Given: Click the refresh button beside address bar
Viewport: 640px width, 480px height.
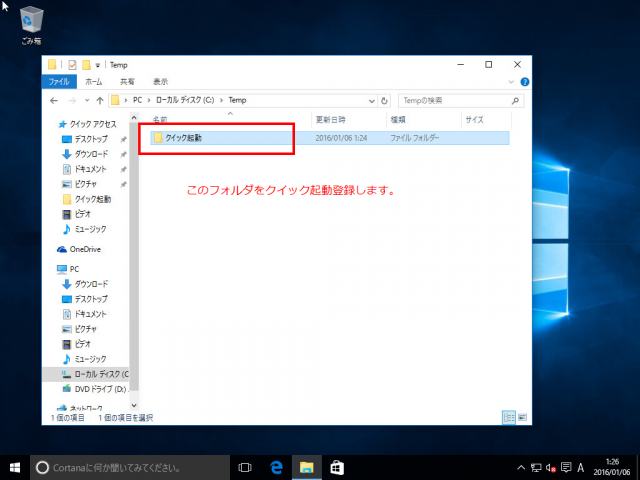Looking at the screenshot, I should click(x=384, y=101).
